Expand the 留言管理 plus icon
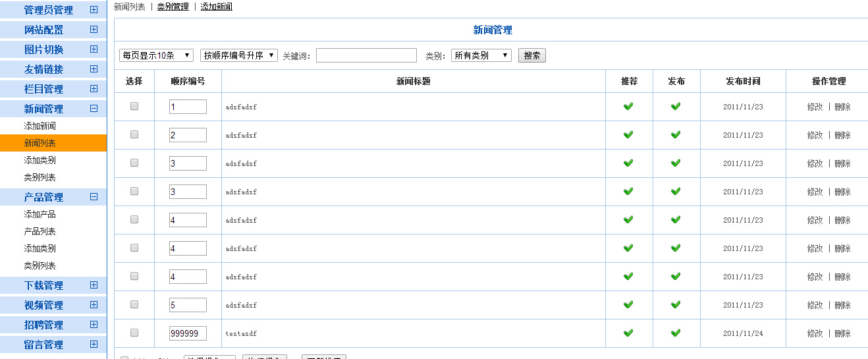868x359 pixels. coord(94,345)
